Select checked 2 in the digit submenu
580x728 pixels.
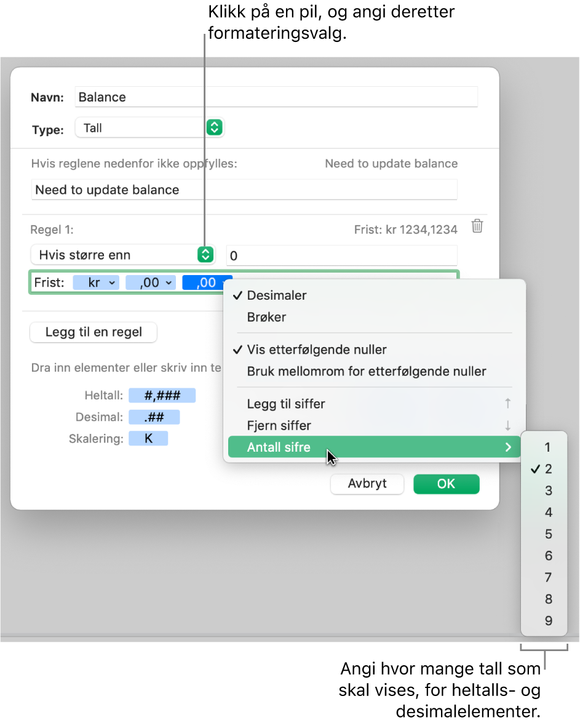pos(544,469)
